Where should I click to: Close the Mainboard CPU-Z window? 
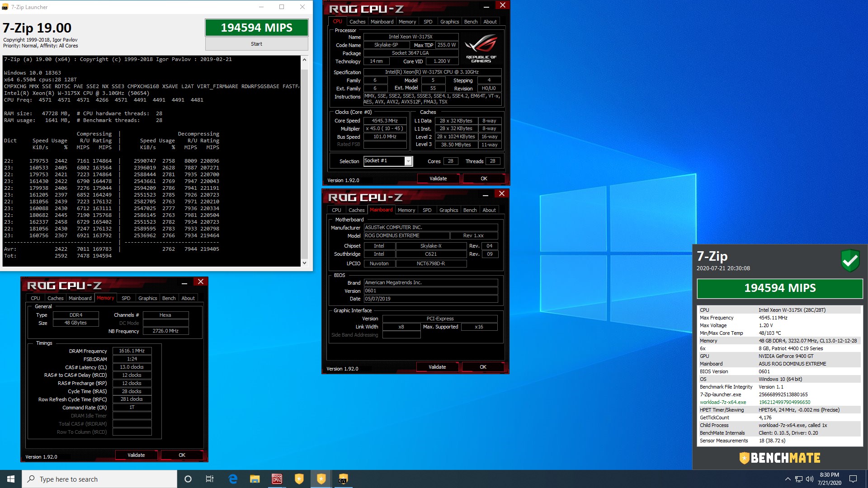tap(502, 193)
